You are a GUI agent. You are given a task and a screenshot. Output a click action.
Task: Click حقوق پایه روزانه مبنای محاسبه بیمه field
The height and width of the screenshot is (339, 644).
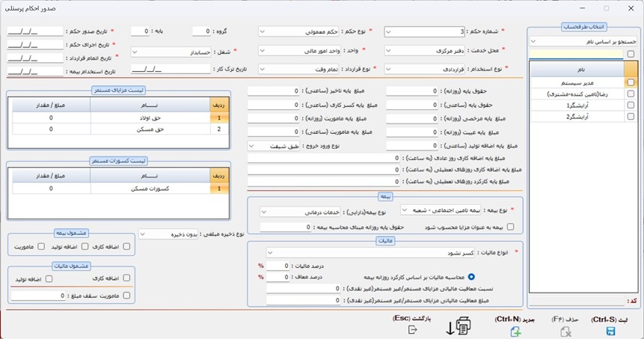click(286, 227)
